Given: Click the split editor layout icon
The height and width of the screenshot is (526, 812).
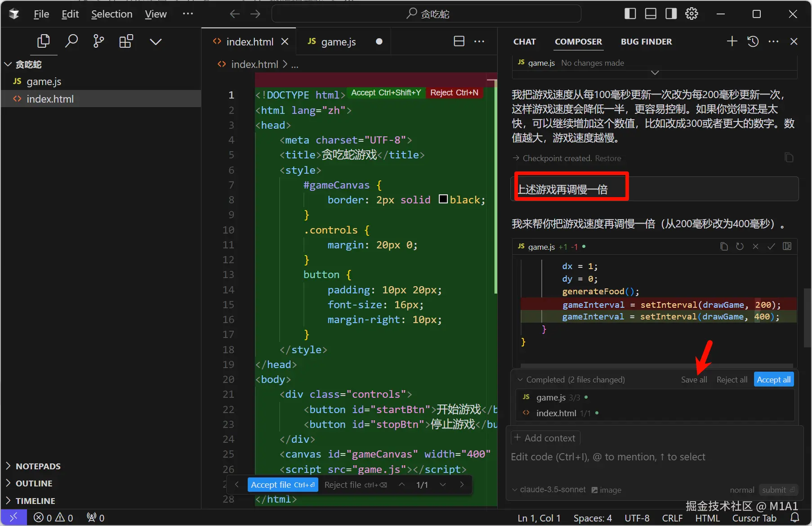Looking at the screenshot, I should click(459, 41).
